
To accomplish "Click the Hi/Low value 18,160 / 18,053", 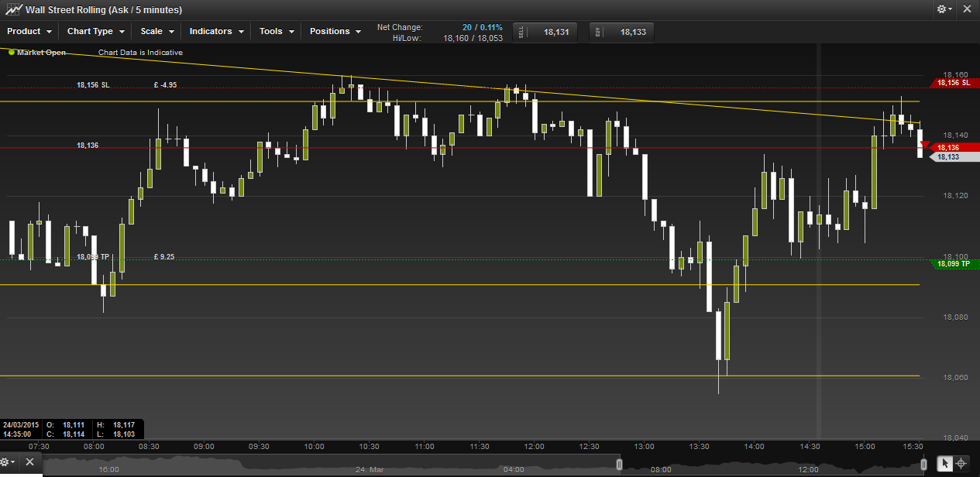I will pos(473,38).
